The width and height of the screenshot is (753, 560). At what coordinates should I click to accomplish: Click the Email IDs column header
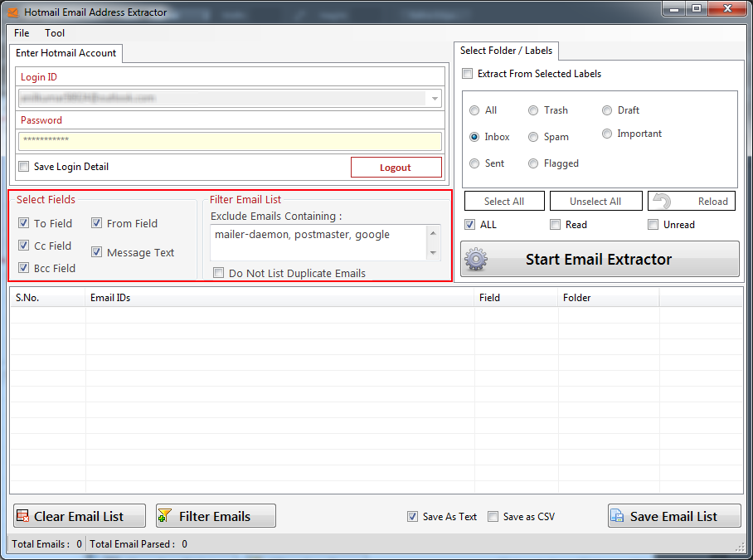click(x=279, y=298)
